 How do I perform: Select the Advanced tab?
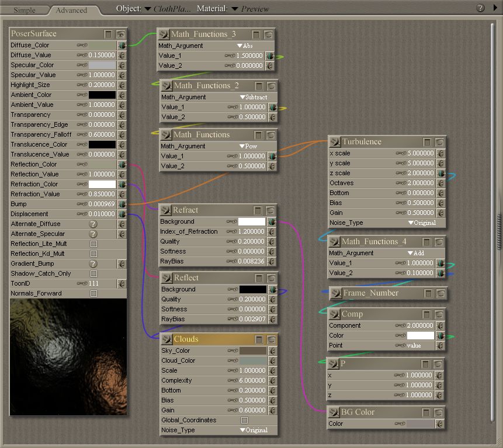click(71, 10)
